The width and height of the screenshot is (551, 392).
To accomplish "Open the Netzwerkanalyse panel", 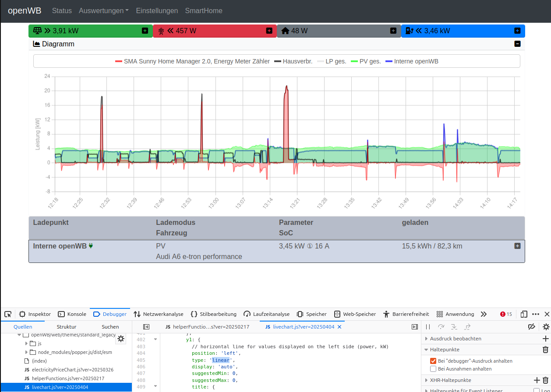I will coord(164,314).
